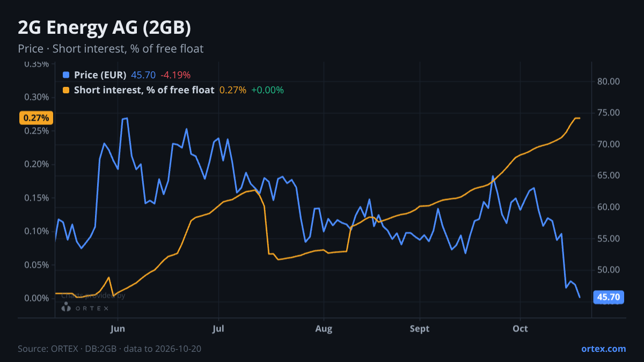Click the Source: ORTEX footer text
Viewport: 644px width, 362px height.
point(109,349)
